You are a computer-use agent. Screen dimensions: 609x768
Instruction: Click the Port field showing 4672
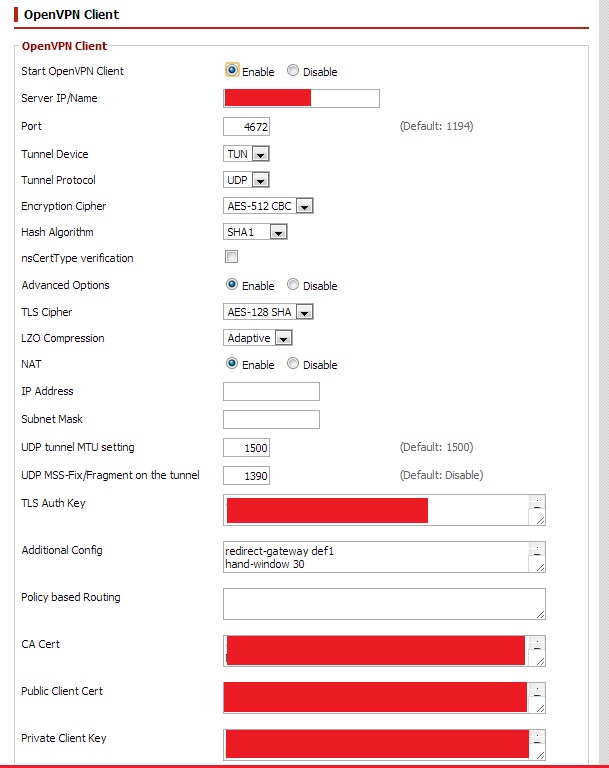pos(246,126)
